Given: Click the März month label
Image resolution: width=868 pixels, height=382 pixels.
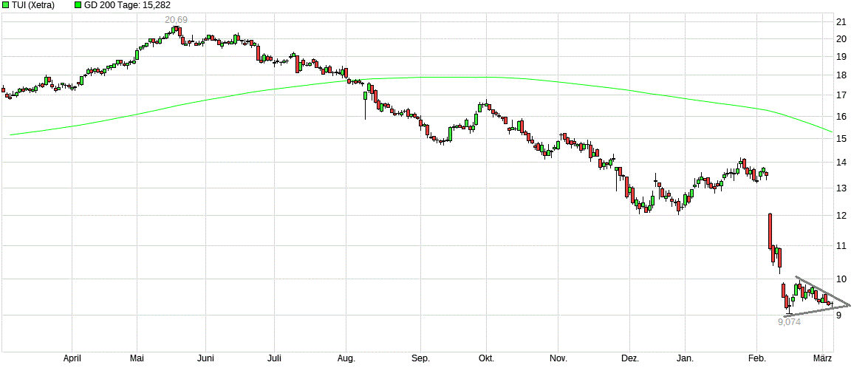Looking at the screenshot, I should coord(823,358).
